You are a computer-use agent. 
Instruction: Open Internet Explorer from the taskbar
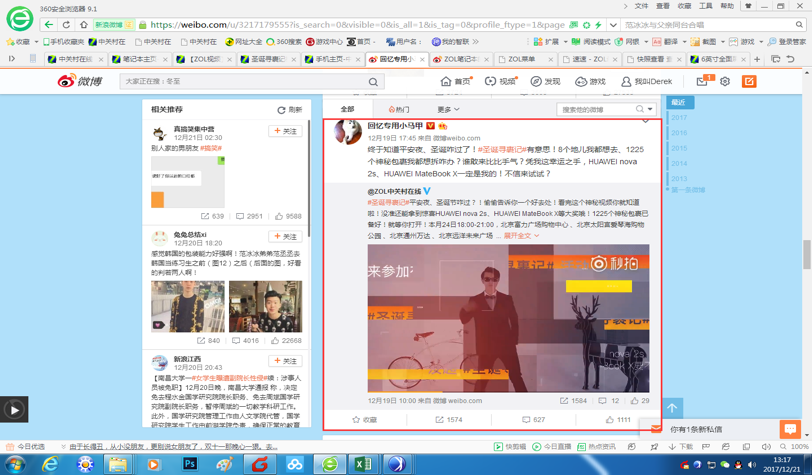[x=50, y=464]
